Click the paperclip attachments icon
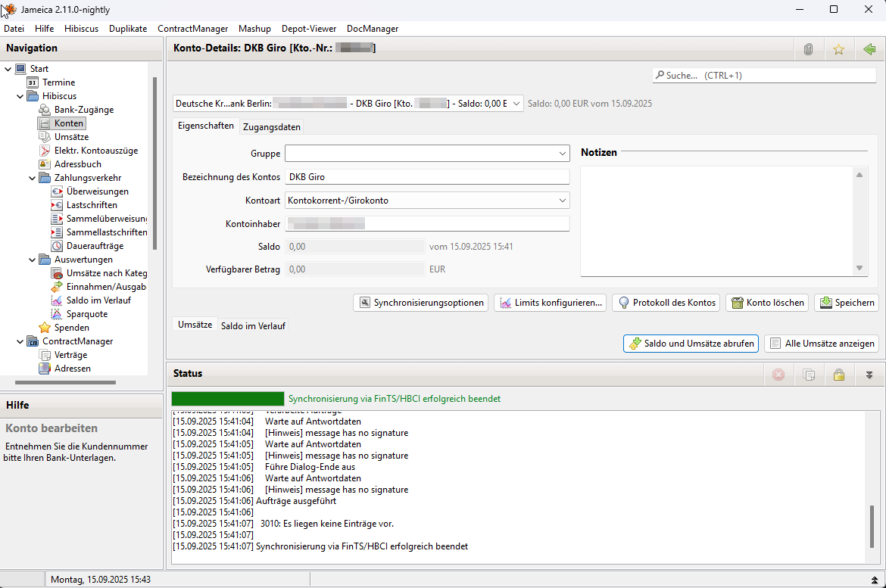Screen dimensions: 886x588 click(x=808, y=49)
